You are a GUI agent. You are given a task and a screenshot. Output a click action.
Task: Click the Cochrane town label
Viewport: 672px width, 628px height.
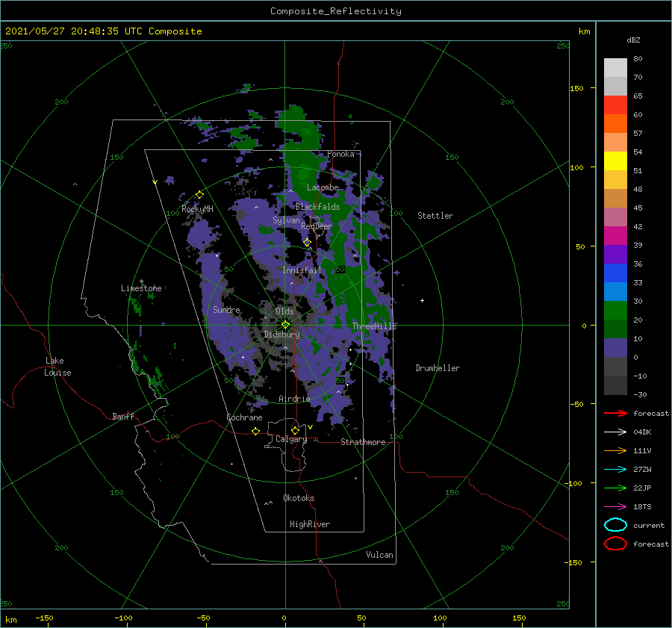[244, 417]
